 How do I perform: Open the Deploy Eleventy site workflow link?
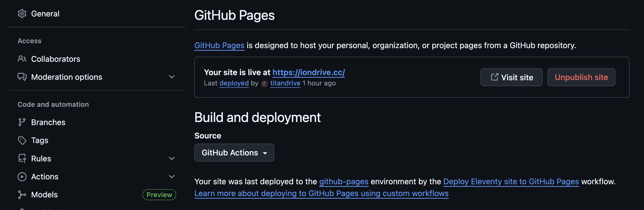[x=511, y=182]
